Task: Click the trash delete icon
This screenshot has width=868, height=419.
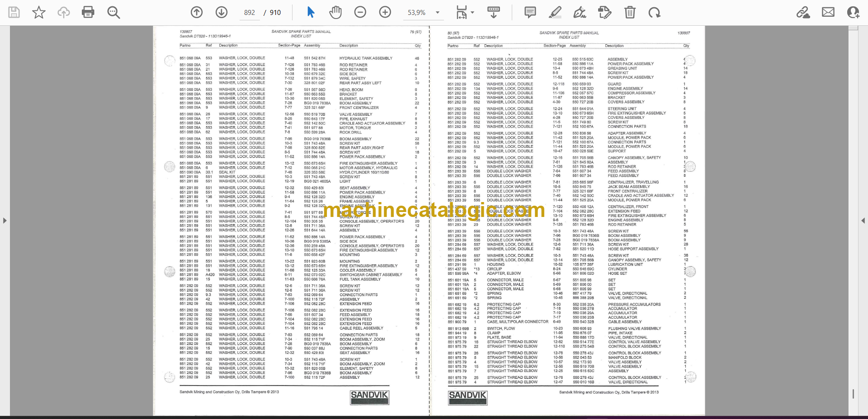Action: (x=630, y=12)
